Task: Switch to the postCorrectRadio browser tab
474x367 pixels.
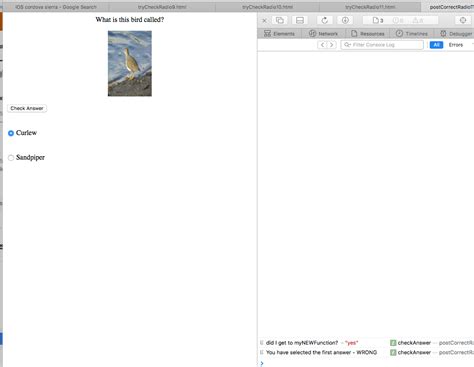Action: click(448, 7)
